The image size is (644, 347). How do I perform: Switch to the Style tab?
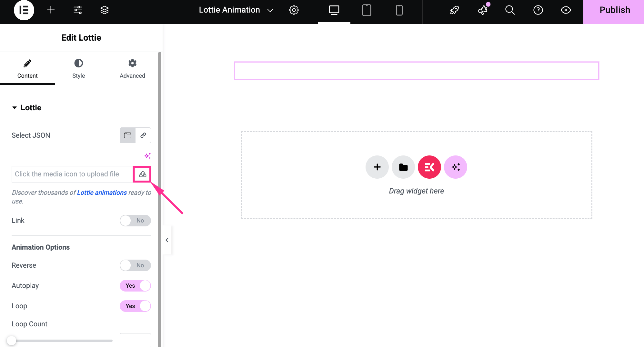point(78,68)
